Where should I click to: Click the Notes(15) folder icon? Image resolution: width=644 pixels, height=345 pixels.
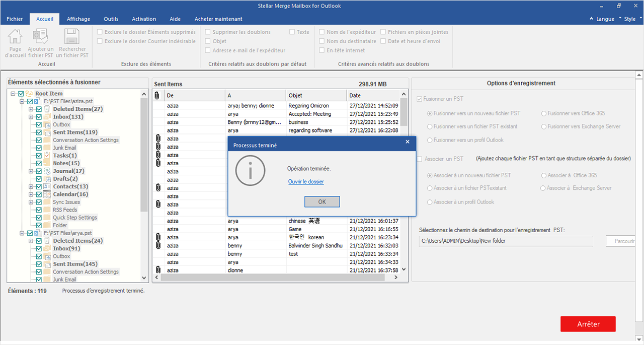47,163
